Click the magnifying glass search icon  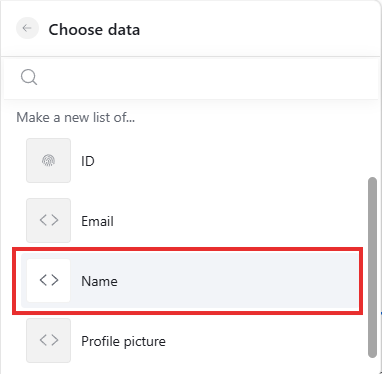[29, 78]
